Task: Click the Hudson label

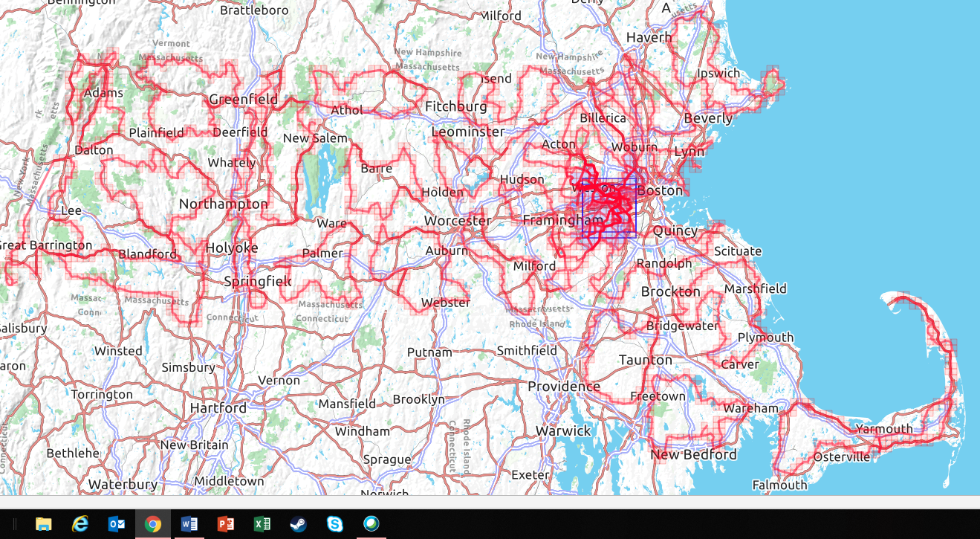Action: [522, 179]
